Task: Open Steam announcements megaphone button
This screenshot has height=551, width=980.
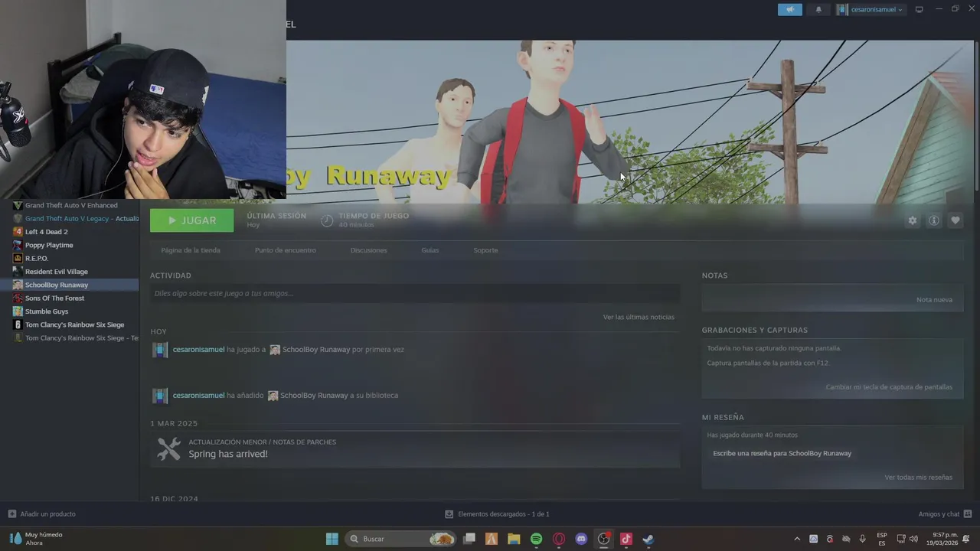Action: click(x=790, y=9)
